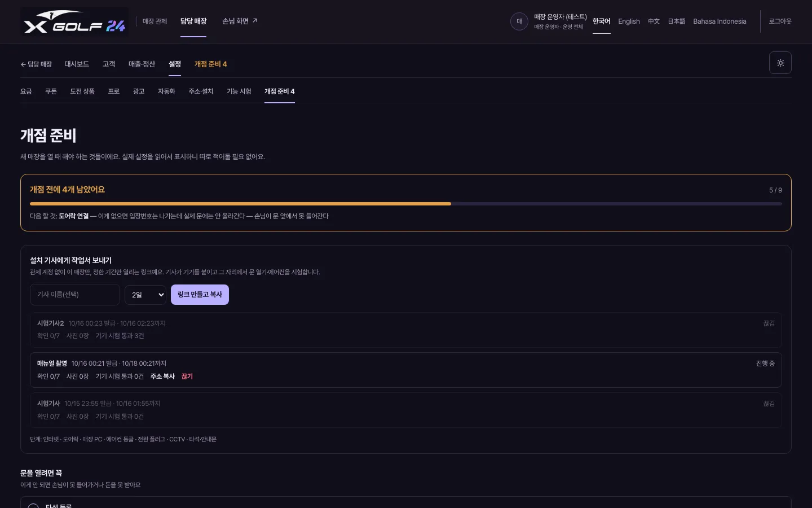
Task: Select 한국어 language
Action: tap(601, 21)
